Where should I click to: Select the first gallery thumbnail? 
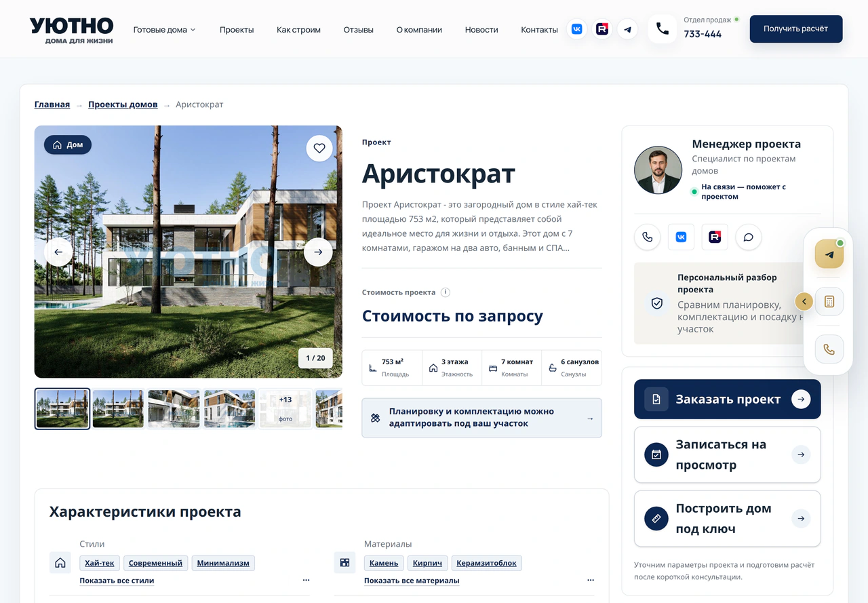click(62, 408)
